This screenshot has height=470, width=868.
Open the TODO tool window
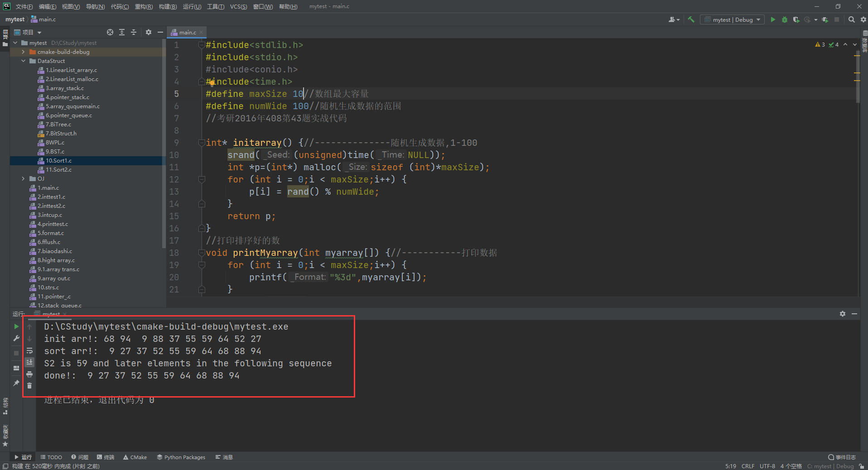[51, 457]
